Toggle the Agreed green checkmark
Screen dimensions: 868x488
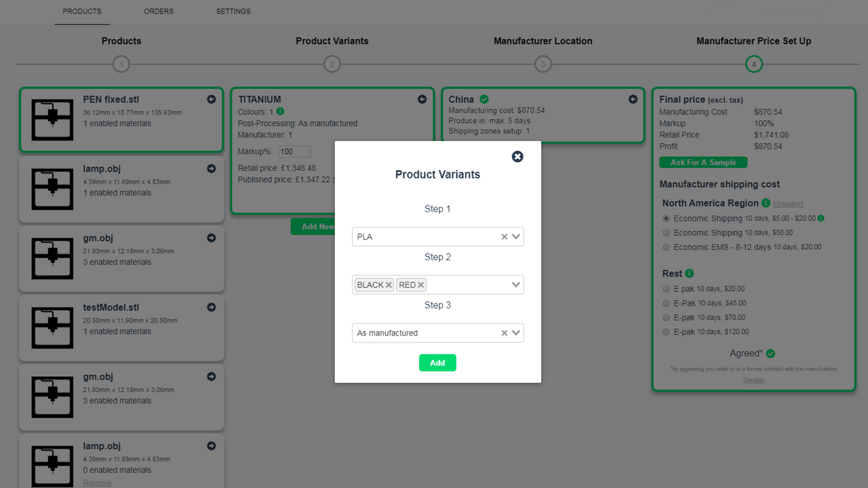coord(770,354)
